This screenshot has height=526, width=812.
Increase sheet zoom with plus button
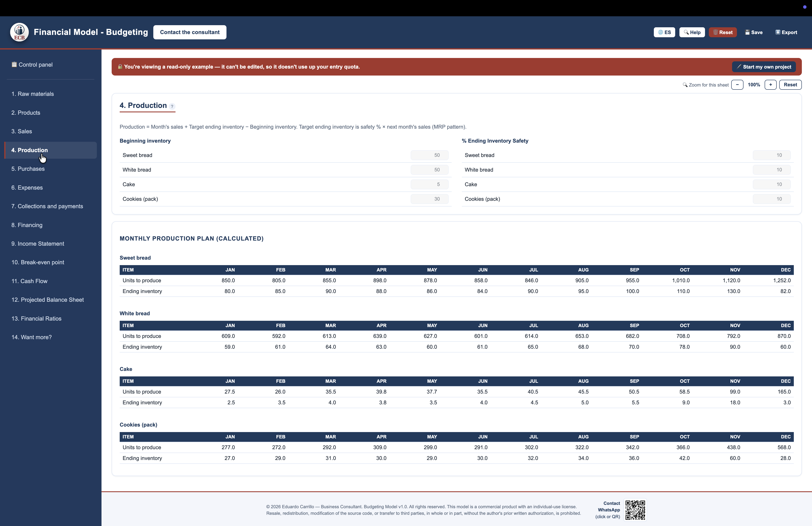point(770,85)
